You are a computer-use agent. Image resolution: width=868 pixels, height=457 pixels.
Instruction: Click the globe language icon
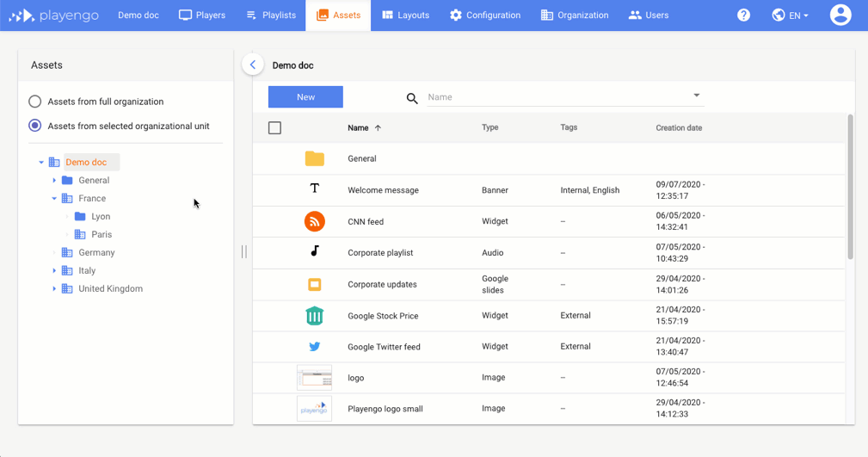[x=779, y=15]
